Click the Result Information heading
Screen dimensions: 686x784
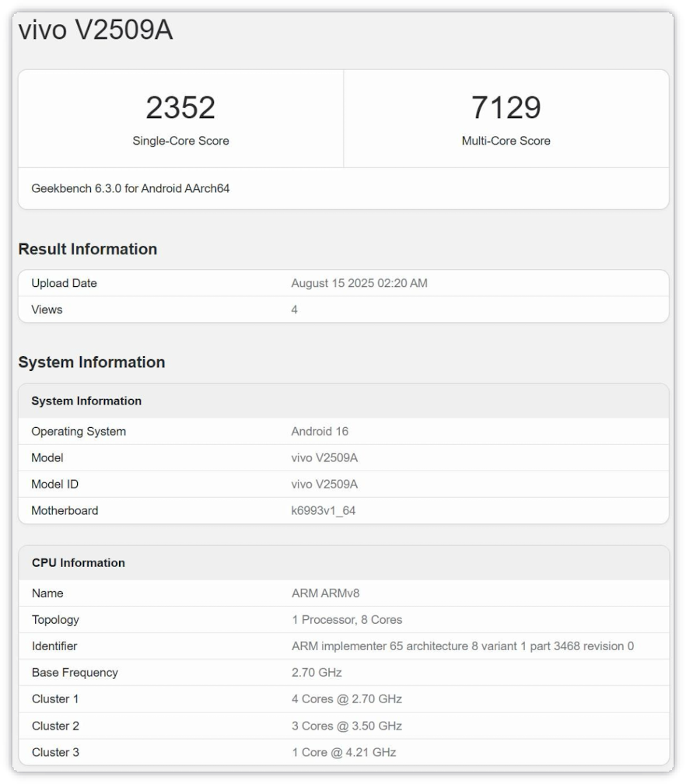[88, 249]
